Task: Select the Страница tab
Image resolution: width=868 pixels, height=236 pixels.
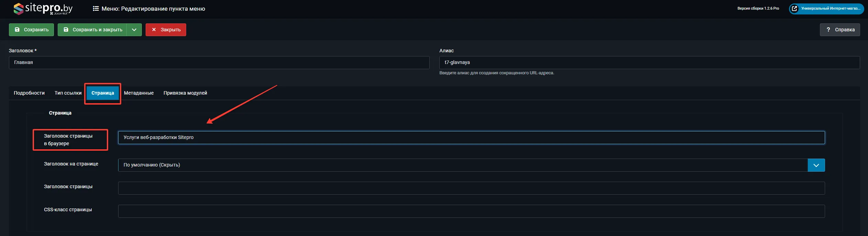Action: [102, 93]
